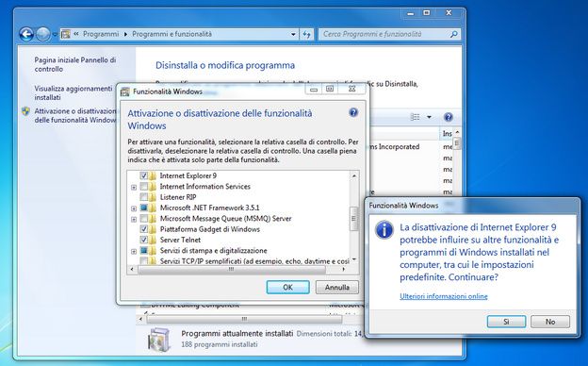
Task: Select the Piattaforma Gadget di Windows label
Action: [209, 229]
